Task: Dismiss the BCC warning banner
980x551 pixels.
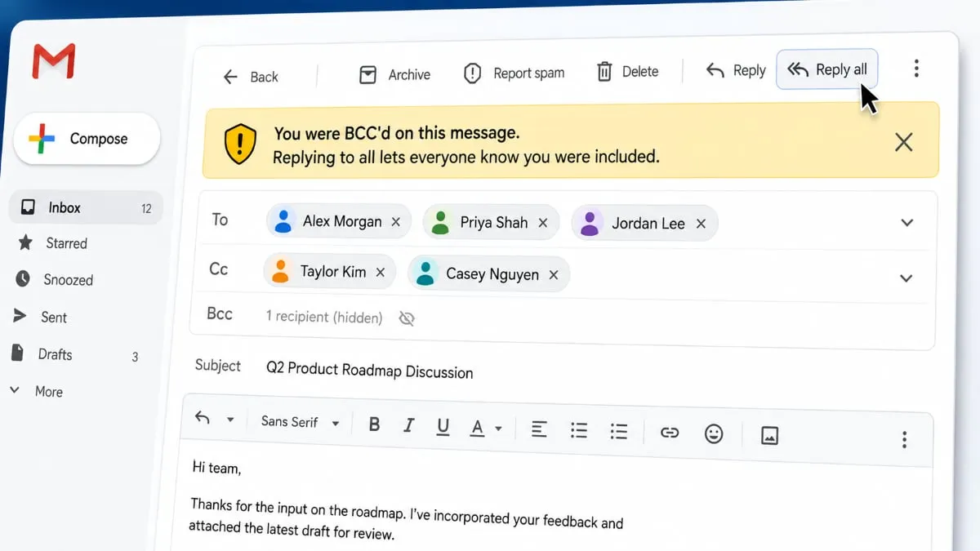Action: coord(903,142)
